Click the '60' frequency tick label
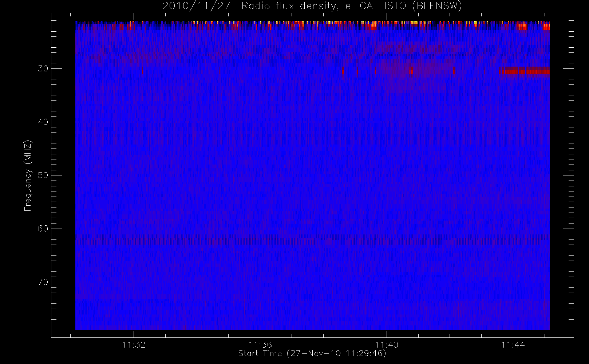The height and width of the screenshot is (364, 589). [43, 229]
